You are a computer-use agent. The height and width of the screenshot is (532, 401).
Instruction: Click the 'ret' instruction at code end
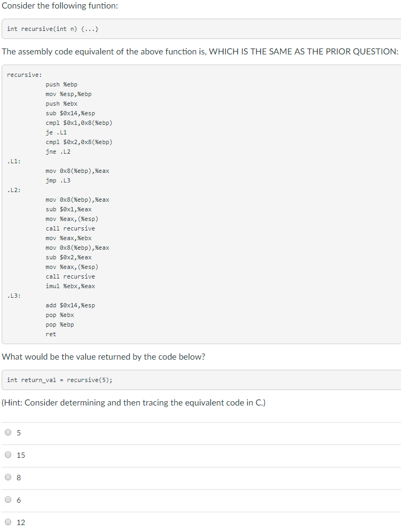[51, 334]
